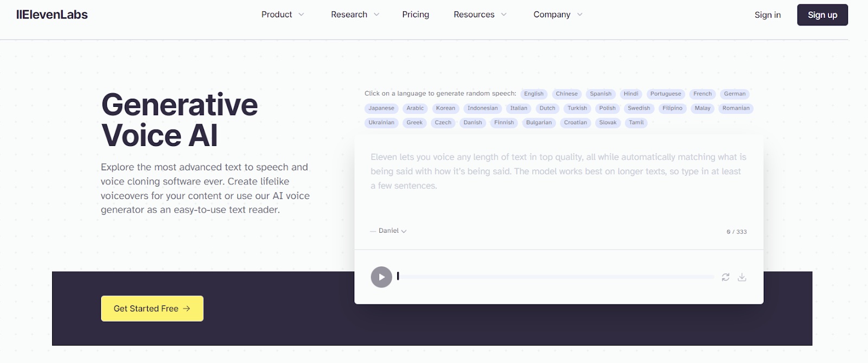Select the Ukrainian language chip
The image size is (868, 363).
(x=381, y=123)
